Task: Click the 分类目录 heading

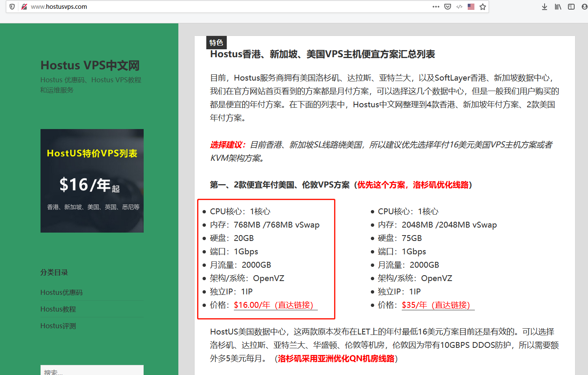Action: [54, 272]
